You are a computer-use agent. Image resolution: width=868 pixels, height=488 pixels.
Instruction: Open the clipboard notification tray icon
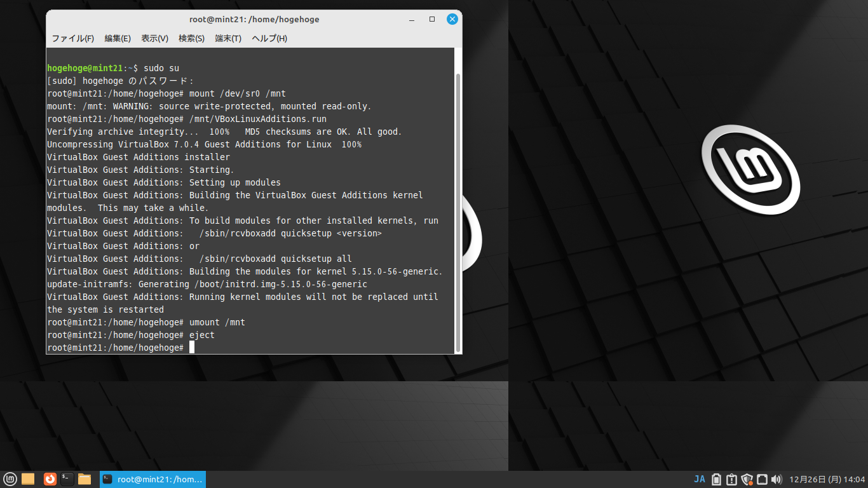731,479
